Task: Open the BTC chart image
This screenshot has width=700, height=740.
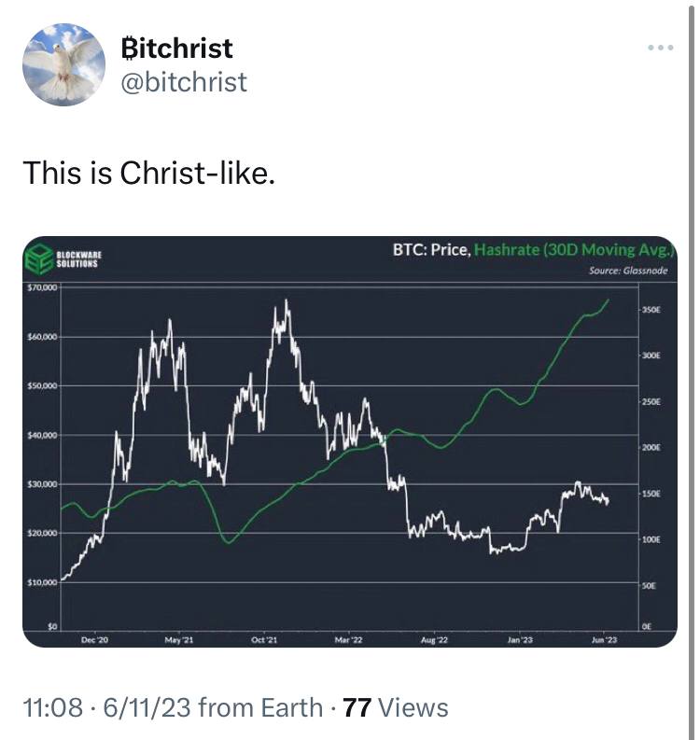Action: click(350, 441)
